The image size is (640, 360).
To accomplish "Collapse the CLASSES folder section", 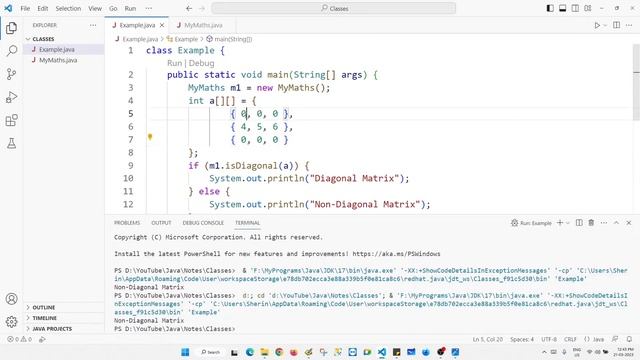I will (x=43, y=39).
